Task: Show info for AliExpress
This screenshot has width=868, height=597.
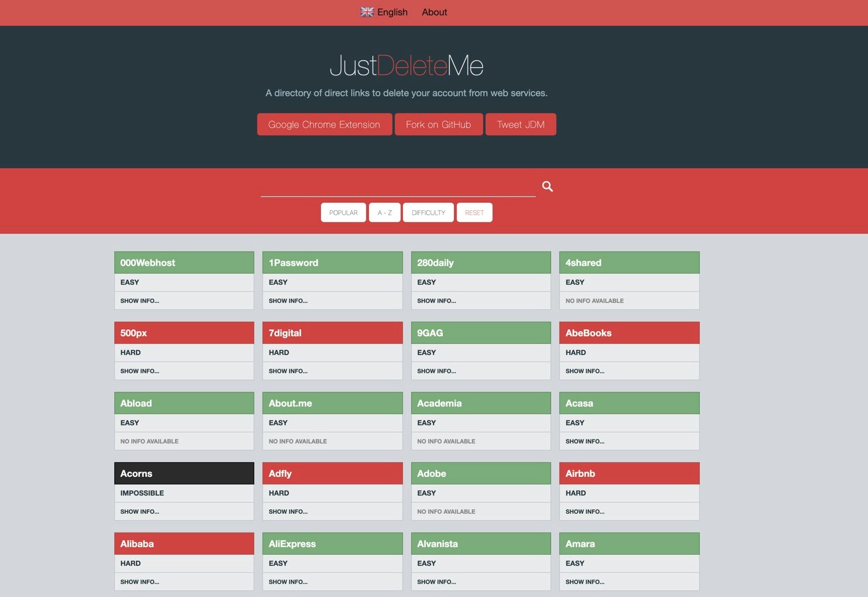Action: (x=288, y=581)
